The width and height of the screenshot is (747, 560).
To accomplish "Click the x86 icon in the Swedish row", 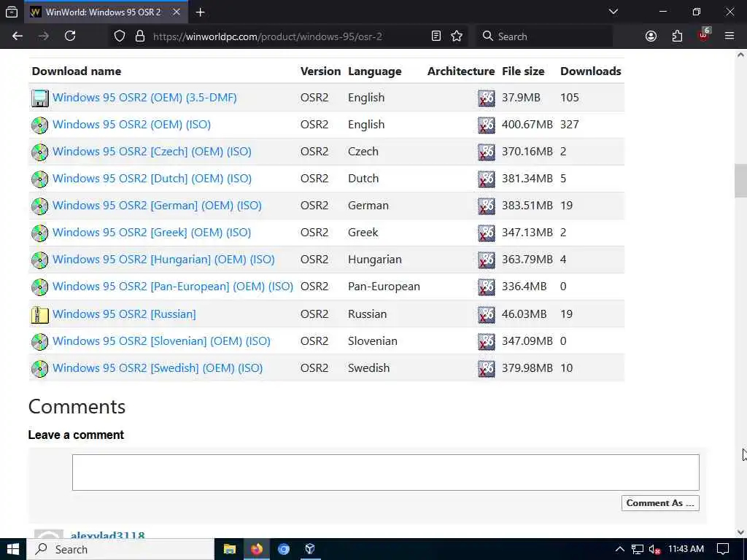I will coord(487,368).
